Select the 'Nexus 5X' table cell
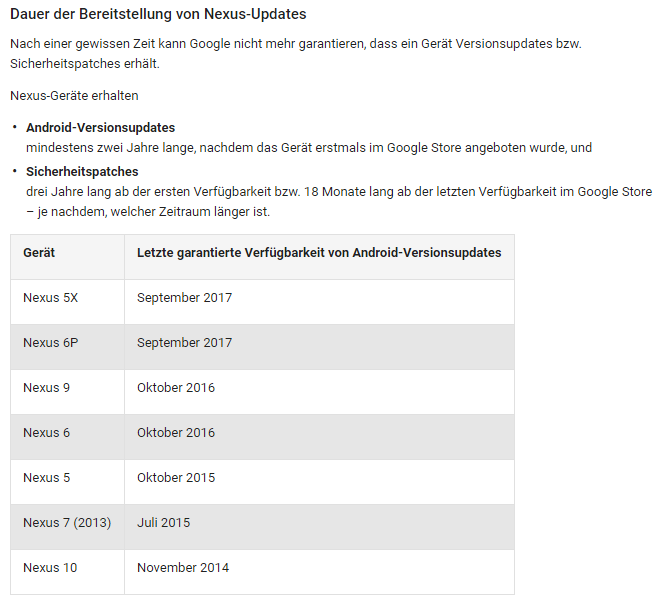This screenshot has height=606, width=665. click(x=50, y=298)
